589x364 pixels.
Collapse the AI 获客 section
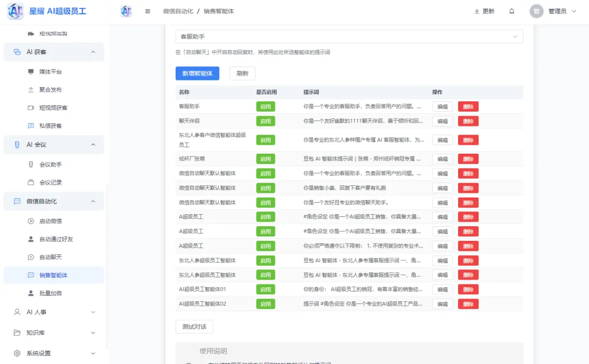tap(53, 52)
